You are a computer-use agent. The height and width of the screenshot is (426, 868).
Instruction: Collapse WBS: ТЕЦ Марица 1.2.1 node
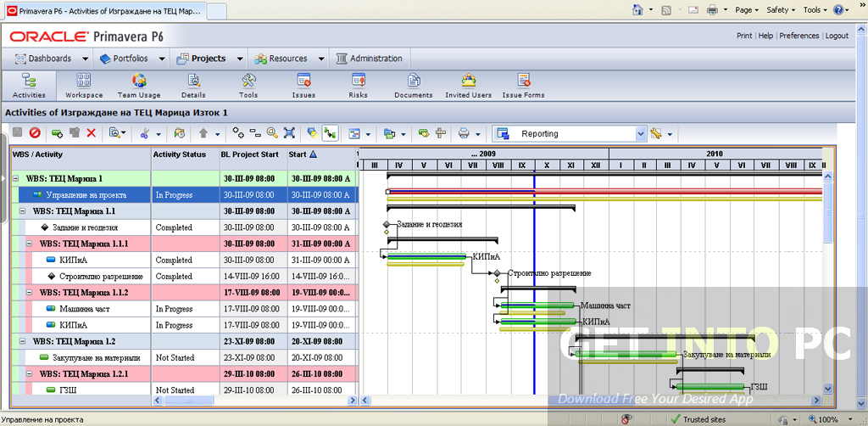(x=29, y=374)
